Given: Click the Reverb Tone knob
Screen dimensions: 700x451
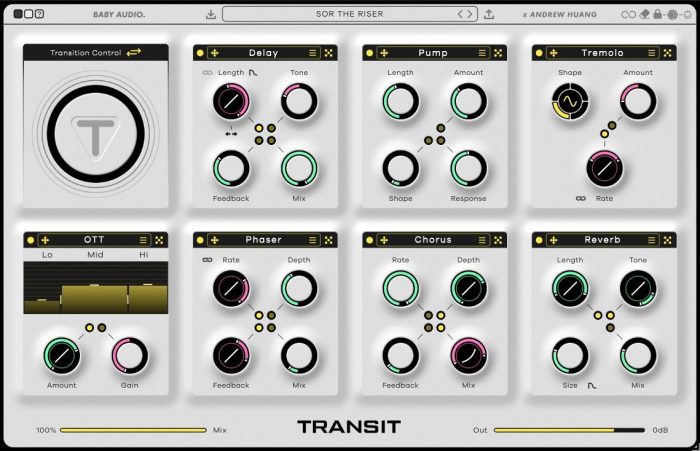Looking at the screenshot, I should tap(638, 288).
